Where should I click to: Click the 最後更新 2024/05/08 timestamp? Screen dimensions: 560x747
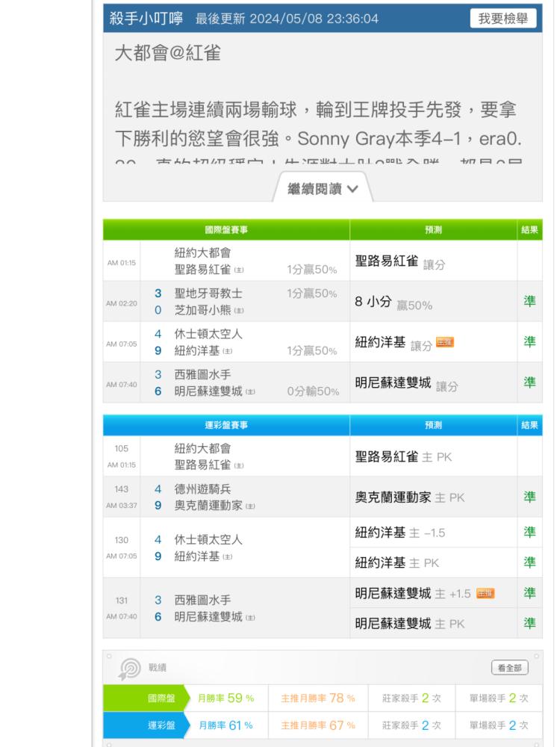pos(287,19)
